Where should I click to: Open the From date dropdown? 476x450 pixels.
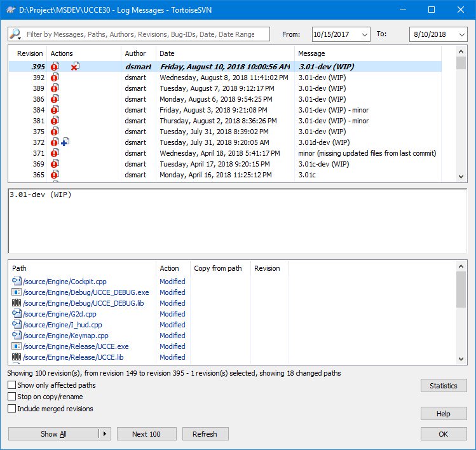point(365,34)
